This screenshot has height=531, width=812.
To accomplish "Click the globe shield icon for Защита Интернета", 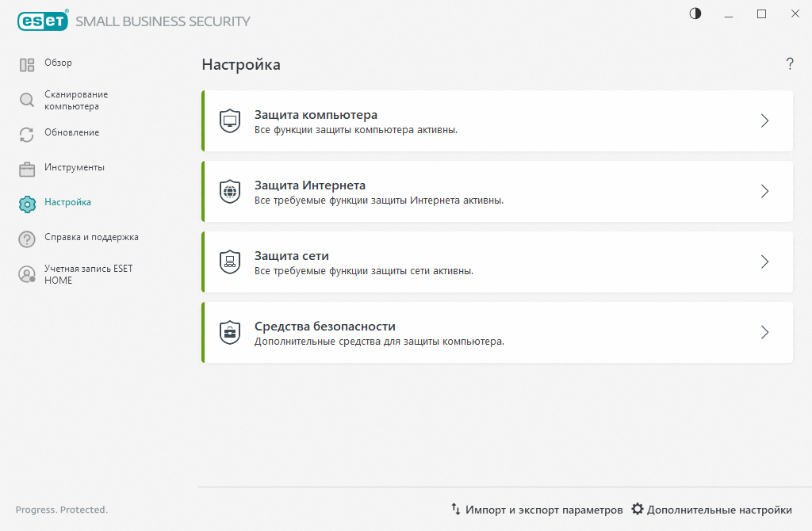I will [229, 191].
